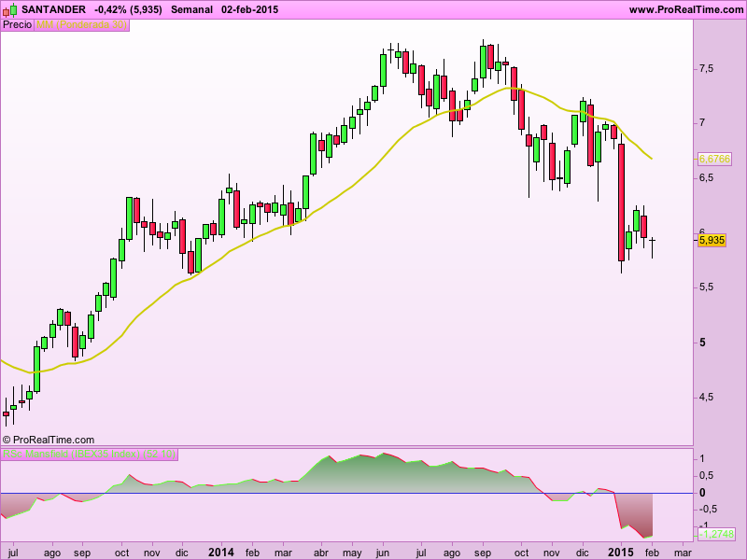
Task: Click the abr month label on time axis
Action: [321, 553]
